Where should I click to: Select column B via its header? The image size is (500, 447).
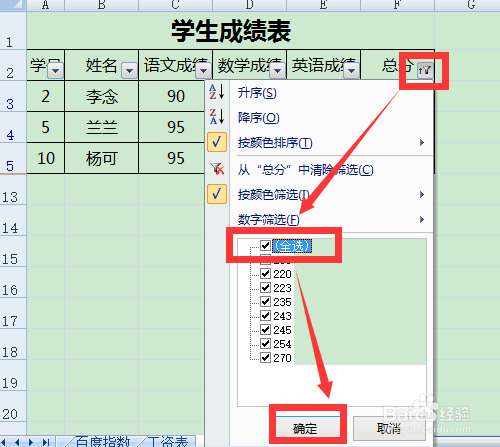point(101,5)
